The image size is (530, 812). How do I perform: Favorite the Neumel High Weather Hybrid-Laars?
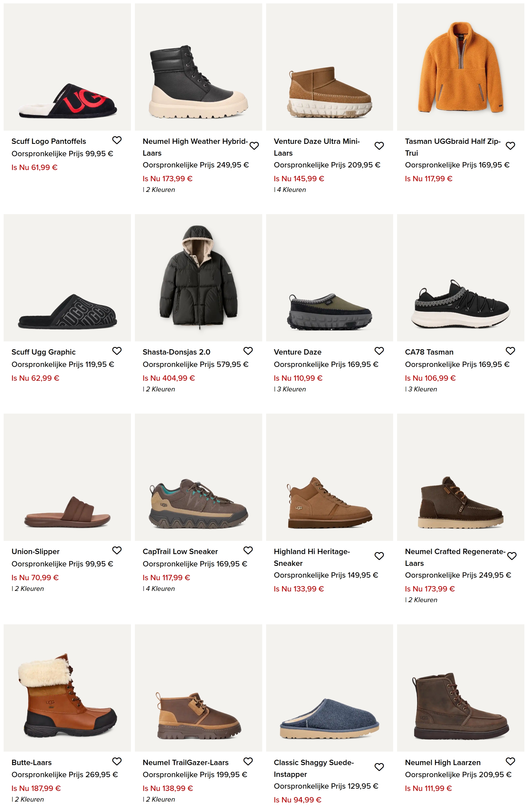(x=254, y=146)
